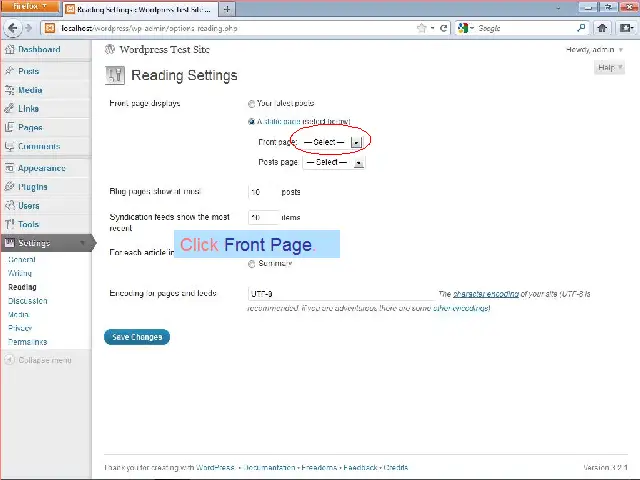Screen dimensions: 640x480
Task: Click the Google search box
Action: pyautogui.click(x=524, y=28)
